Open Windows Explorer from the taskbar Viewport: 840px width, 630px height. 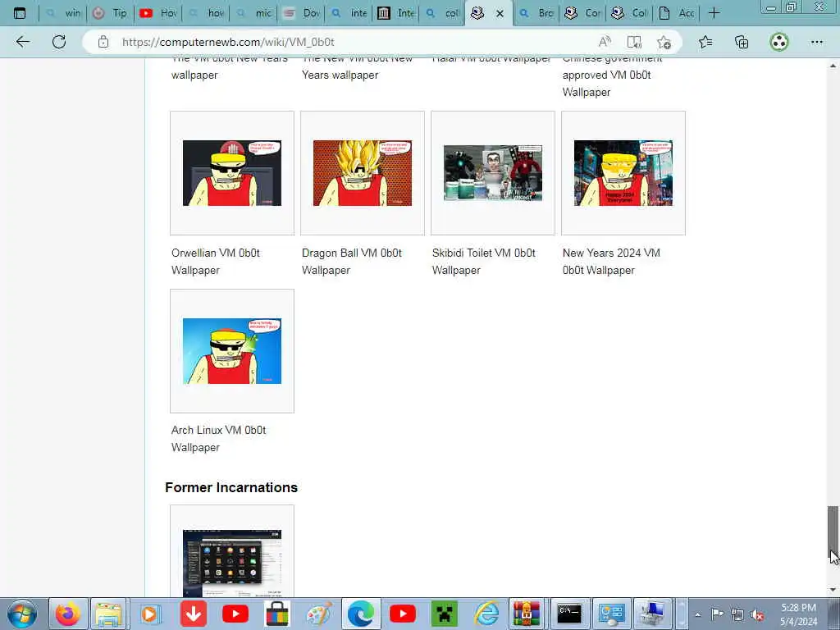108,614
